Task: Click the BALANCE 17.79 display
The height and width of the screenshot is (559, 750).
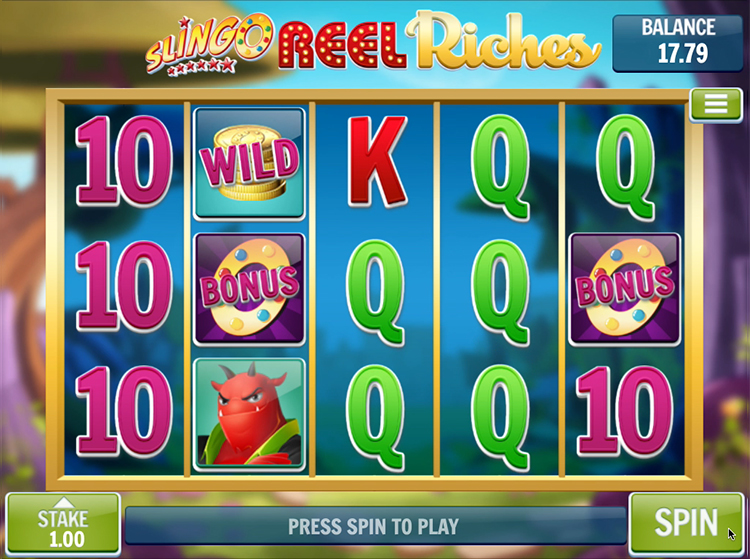Action: click(x=678, y=43)
